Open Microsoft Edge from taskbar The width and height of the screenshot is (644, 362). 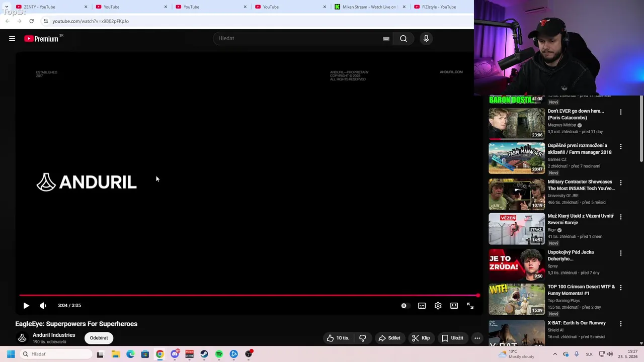[x=130, y=354]
